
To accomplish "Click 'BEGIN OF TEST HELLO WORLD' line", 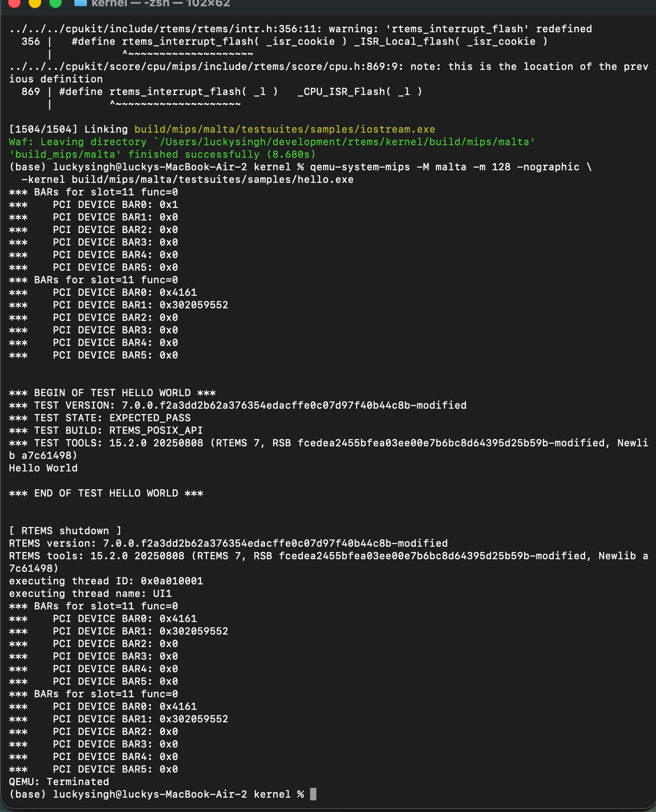I will (x=112, y=393).
